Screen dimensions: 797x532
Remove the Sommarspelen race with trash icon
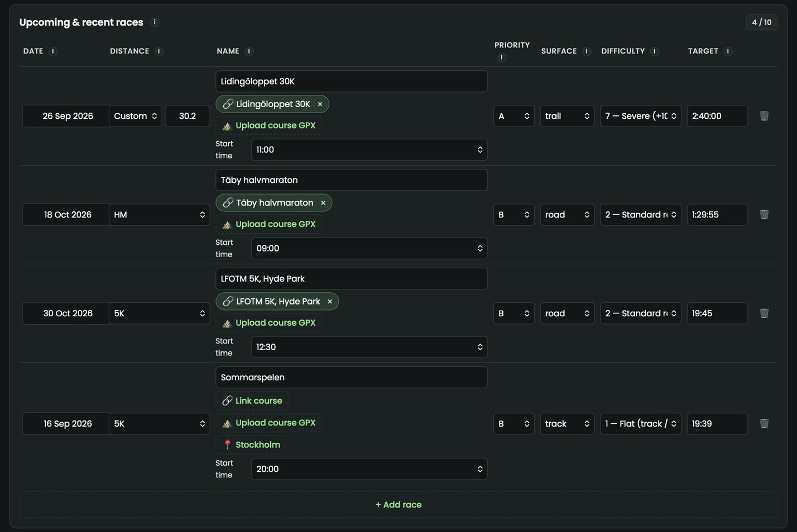click(x=764, y=424)
